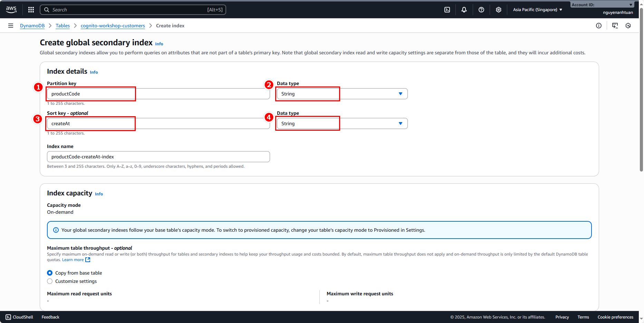Screen dimensions: 644x323
Task: Open the settings gear in the header
Action: click(x=498, y=10)
